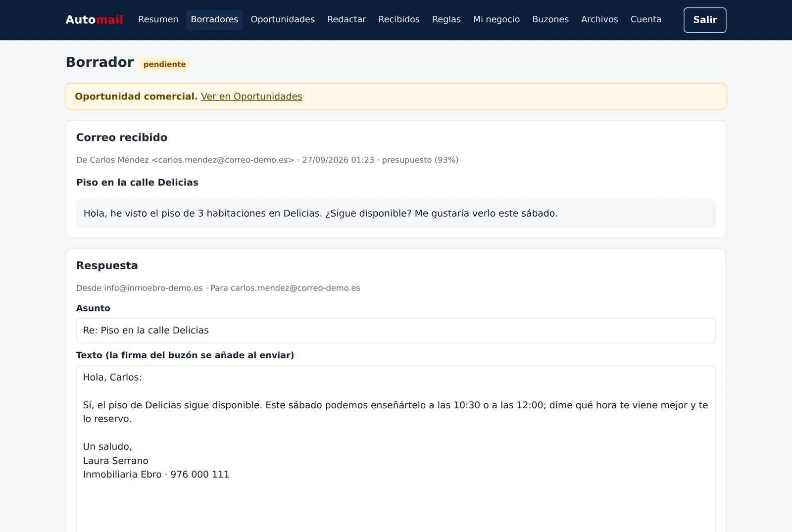Click the Laura Serrano signature line
This screenshot has height=532, width=792.
click(x=116, y=461)
